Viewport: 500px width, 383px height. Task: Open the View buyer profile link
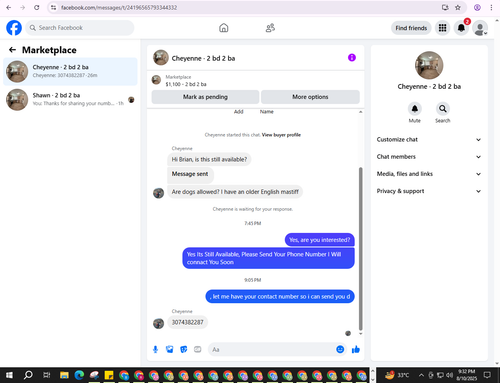coord(281,135)
